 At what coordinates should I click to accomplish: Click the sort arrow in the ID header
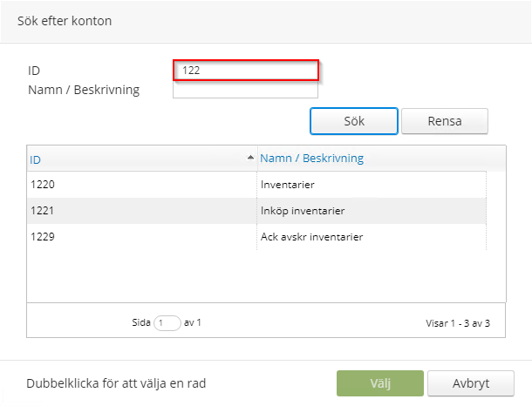pyautogui.click(x=250, y=158)
